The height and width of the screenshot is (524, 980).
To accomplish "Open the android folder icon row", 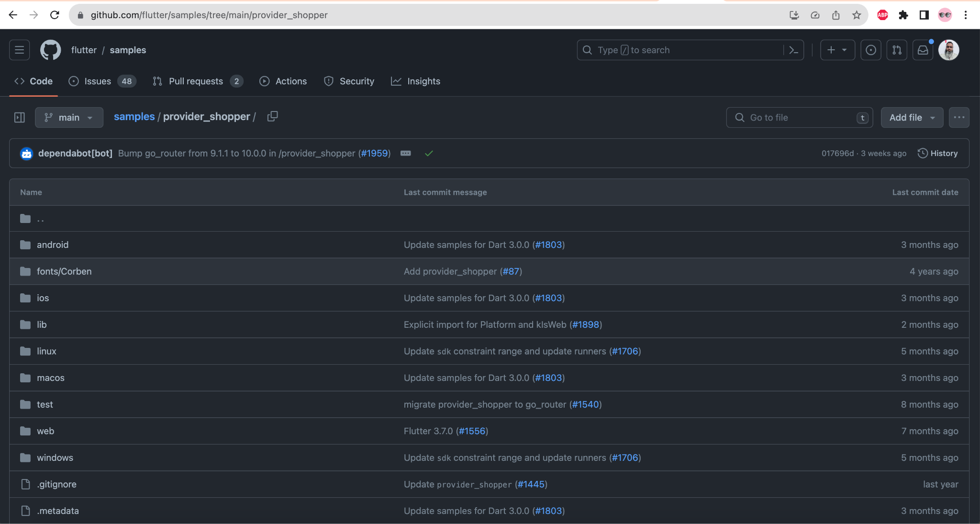I will [x=25, y=245].
